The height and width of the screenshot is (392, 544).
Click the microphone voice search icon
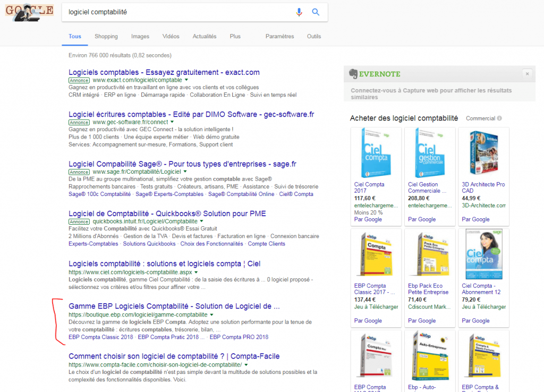pos(299,12)
